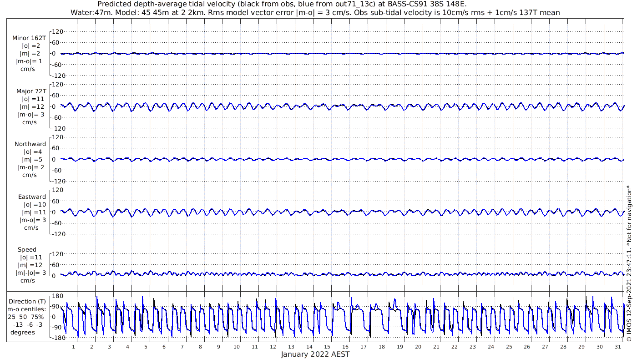The width and height of the screenshot is (637, 364).
Task: Select the "m-o centiles:" label
Action: 26,309
